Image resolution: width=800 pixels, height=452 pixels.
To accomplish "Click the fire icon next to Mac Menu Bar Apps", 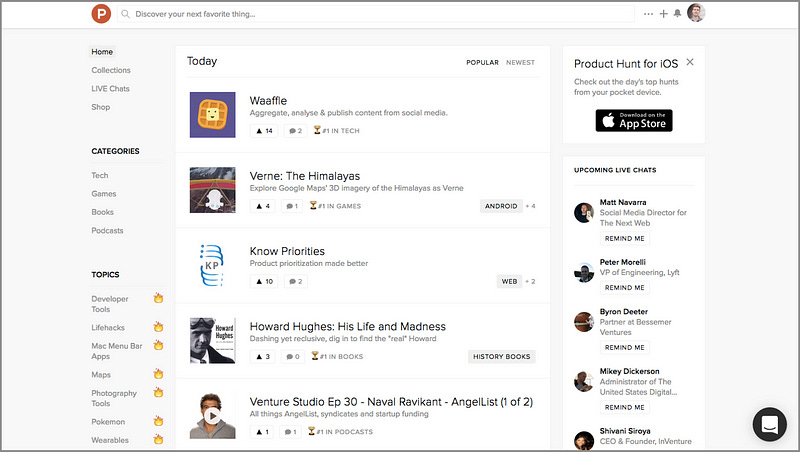I will 159,345.
